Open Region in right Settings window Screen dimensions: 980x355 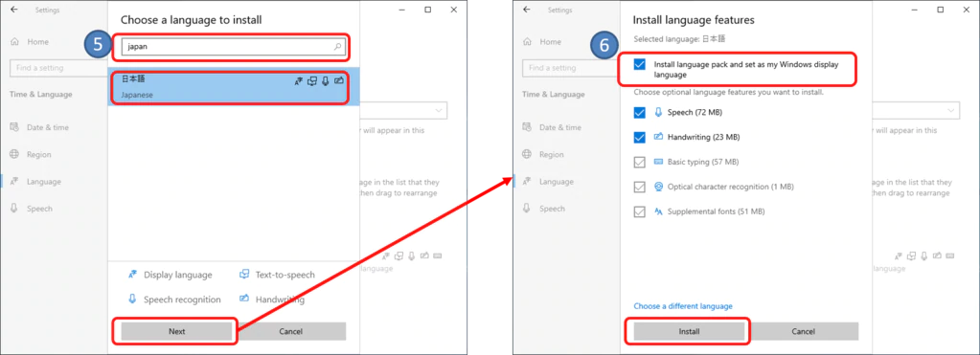[551, 155]
